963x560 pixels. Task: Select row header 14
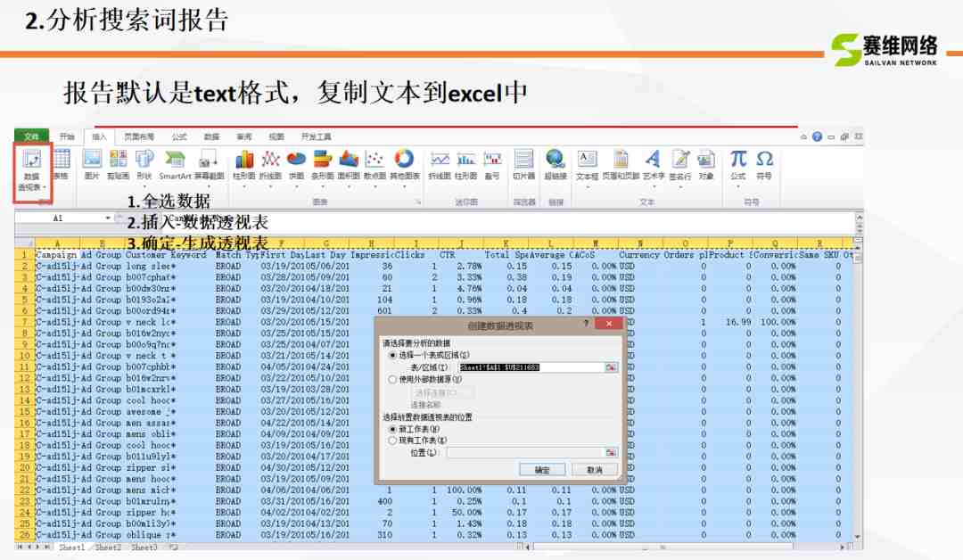[25, 400]
